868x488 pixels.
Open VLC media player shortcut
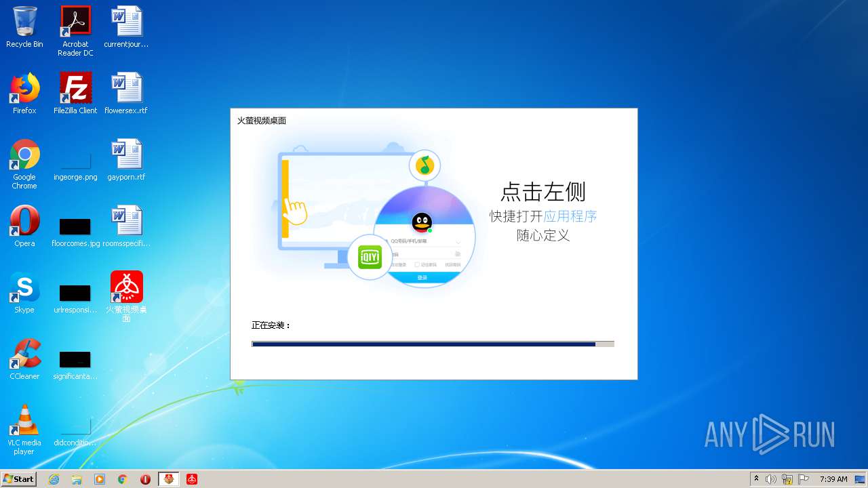[x=24, y=430]
